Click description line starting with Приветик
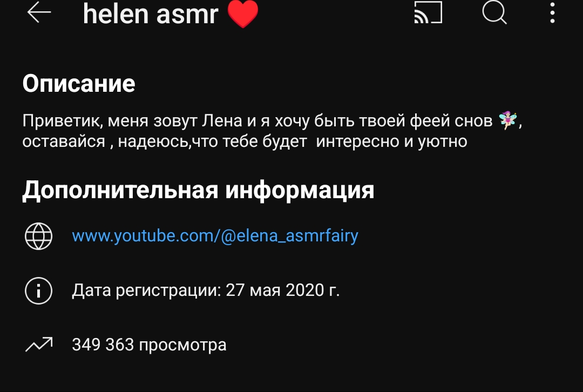 coord(272,120)
